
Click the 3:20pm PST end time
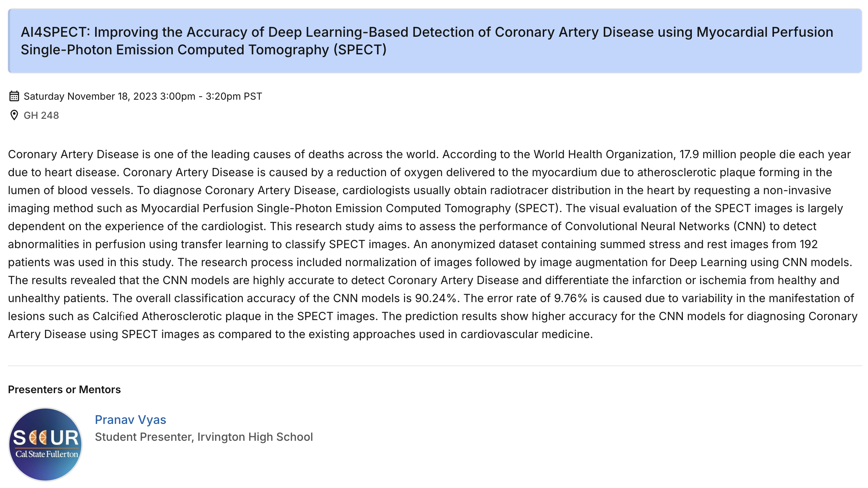point(234,96)
